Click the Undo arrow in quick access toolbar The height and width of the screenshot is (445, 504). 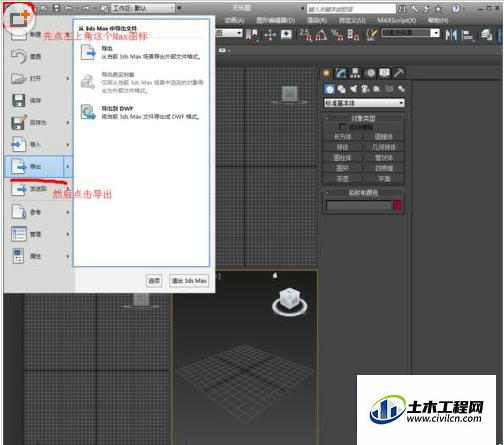(x=69, y=8)
